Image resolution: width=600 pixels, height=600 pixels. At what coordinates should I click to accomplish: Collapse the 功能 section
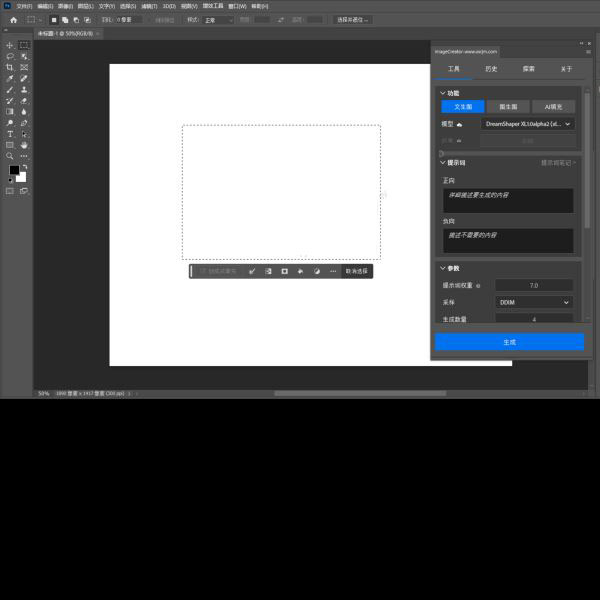tap(443, 93)
